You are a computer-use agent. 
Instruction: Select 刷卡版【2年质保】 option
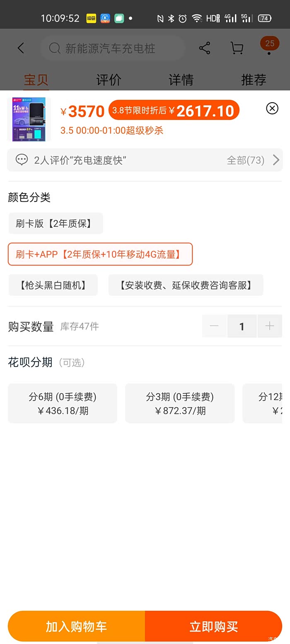56,224
